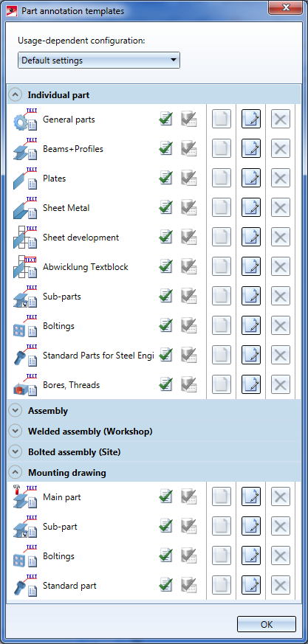Viewport: 308px width, 644px height.
Task: Open the Usage-dependent configuration dropdown
Action: click(x=99, y=60)
